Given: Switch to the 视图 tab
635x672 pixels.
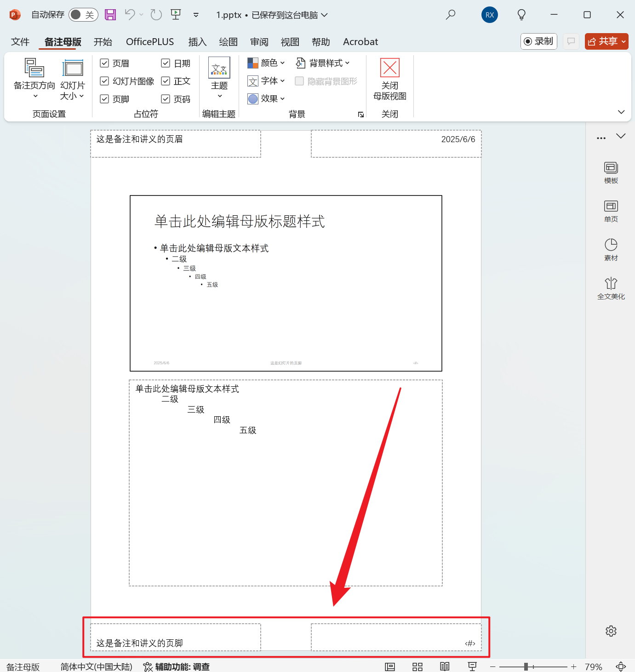Looking at the screenshot, I should 290,42.
